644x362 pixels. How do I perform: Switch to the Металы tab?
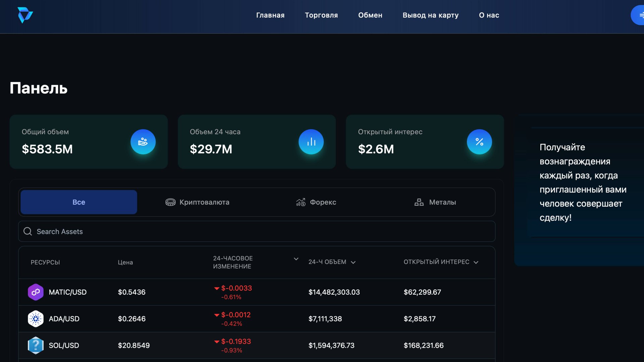(435, 202)
